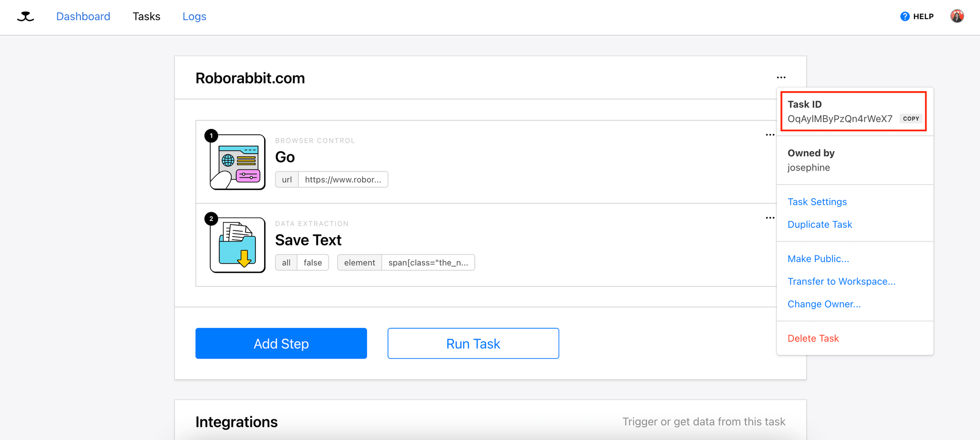Open the Logs section
980x440 pixels.
click(x=194, y=16)
